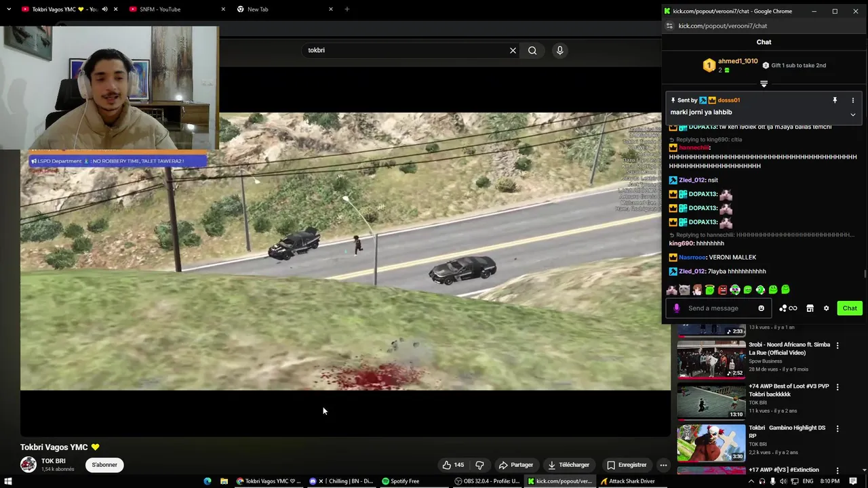This screenshot has width=868, height=488.
Task: Send message with green Chat button
Action: pyautogui.click(x=850, y=308)
